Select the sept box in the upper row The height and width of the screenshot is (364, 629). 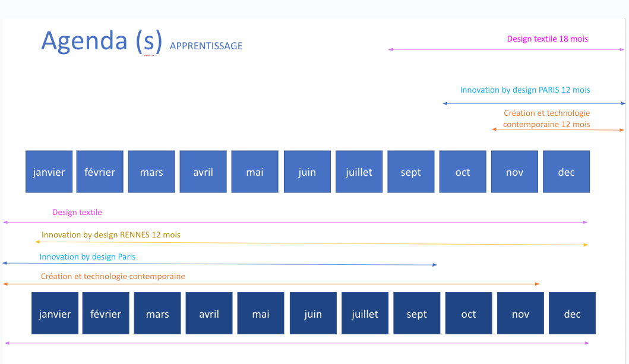pyautogui.click(x=410, y=172)
